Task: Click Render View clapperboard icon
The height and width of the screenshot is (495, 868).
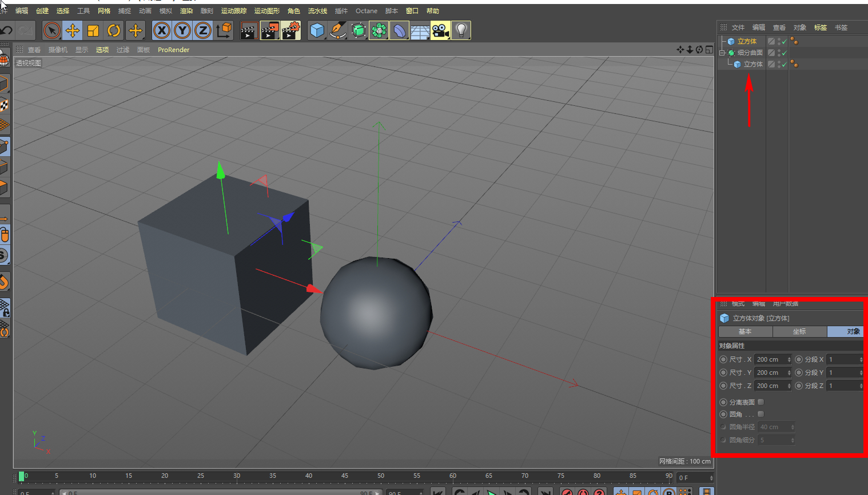Action: click(249, 30)
